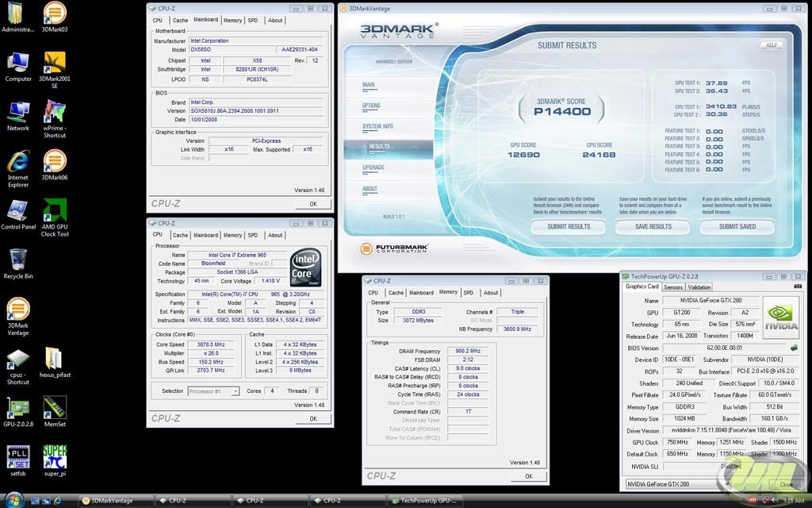
Task: Open the Selection Processor #1 dropdown in CPU-Z
Action: 213,391
